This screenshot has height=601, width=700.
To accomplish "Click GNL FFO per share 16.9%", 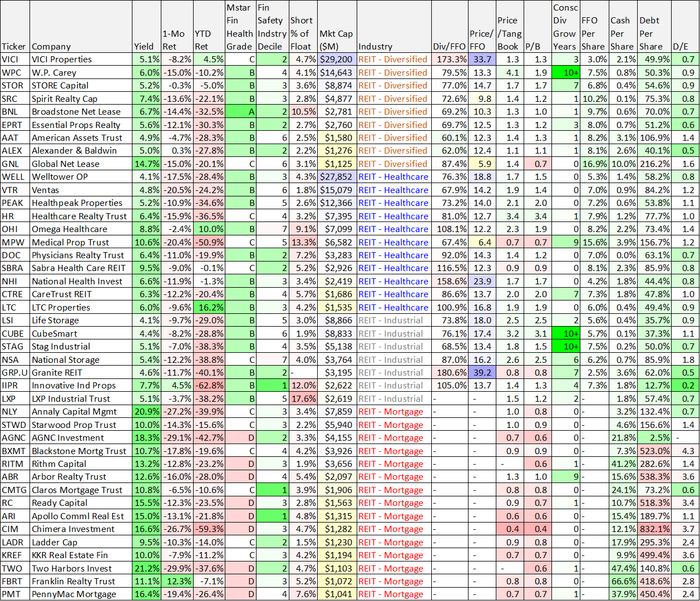I will (x=594, y=164).
